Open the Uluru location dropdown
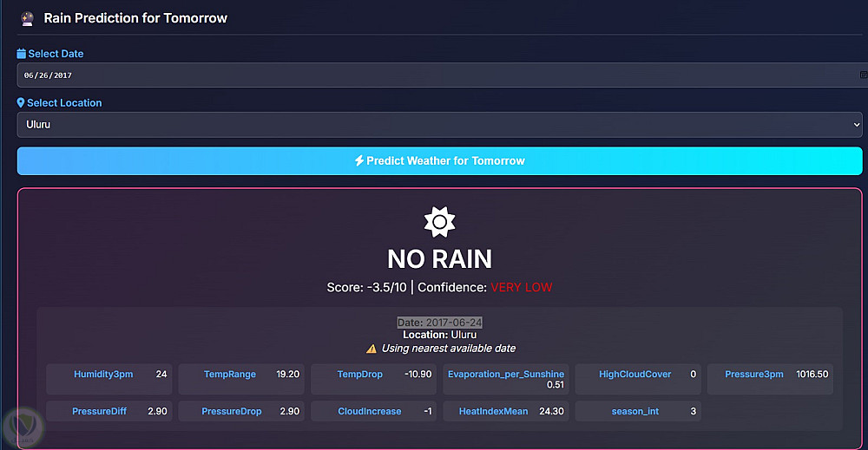 [439, 125]
